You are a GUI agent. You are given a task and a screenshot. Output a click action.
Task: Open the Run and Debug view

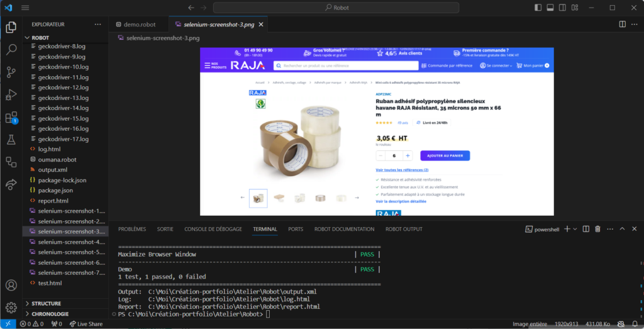click(x=11, y=95)
